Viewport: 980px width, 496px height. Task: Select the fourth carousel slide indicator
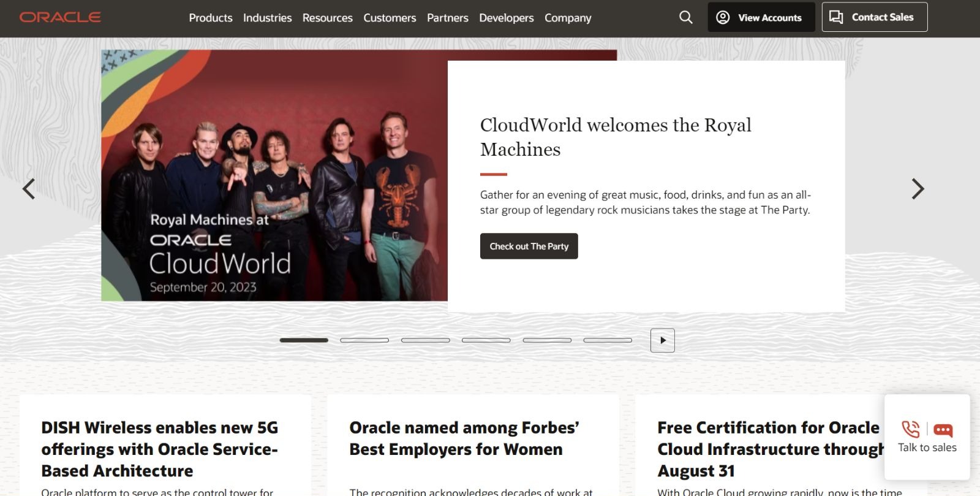[486, 340]
